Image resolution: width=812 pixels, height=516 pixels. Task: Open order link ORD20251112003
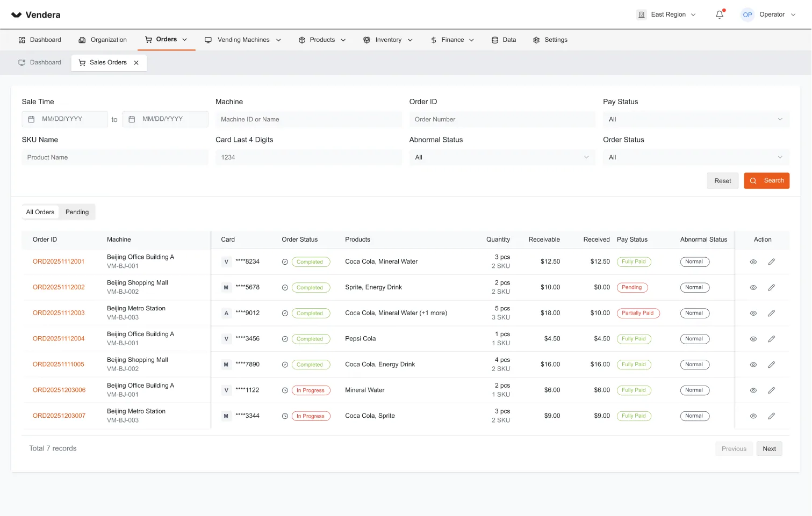click(59, 313)
